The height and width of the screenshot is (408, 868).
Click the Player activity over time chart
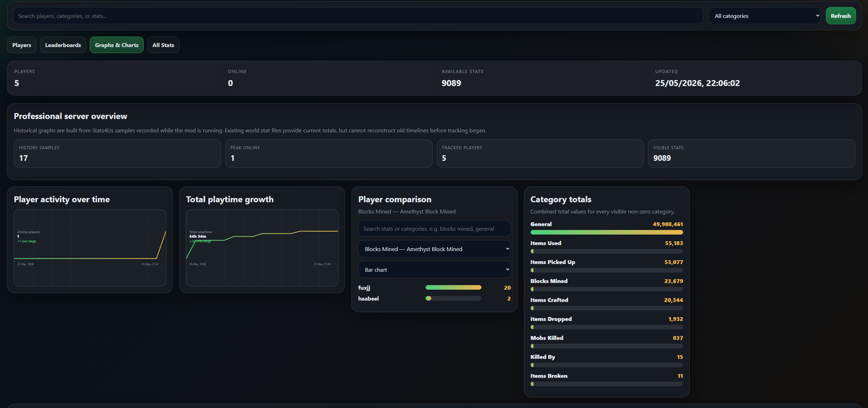coord(90,248)
